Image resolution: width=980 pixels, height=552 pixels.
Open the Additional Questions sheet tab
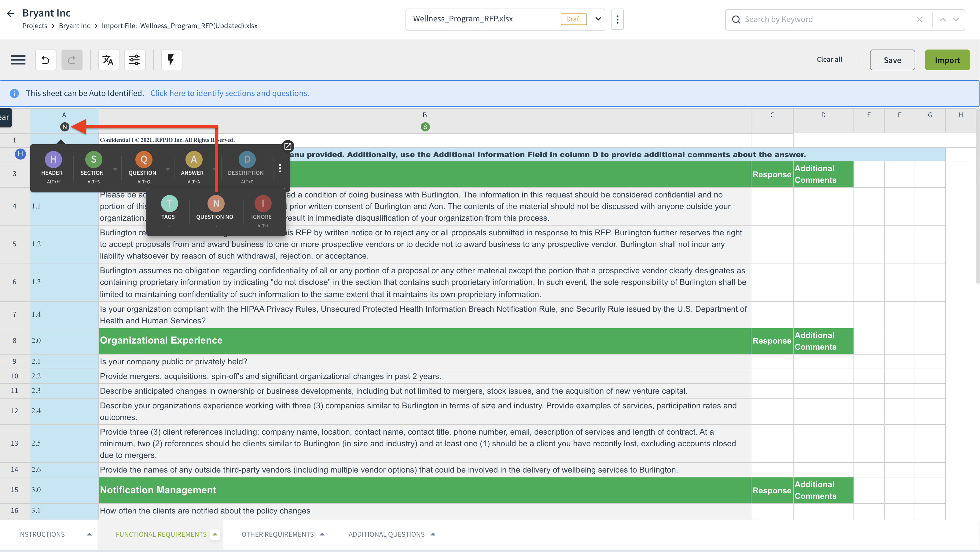click(x=386, y=534)
